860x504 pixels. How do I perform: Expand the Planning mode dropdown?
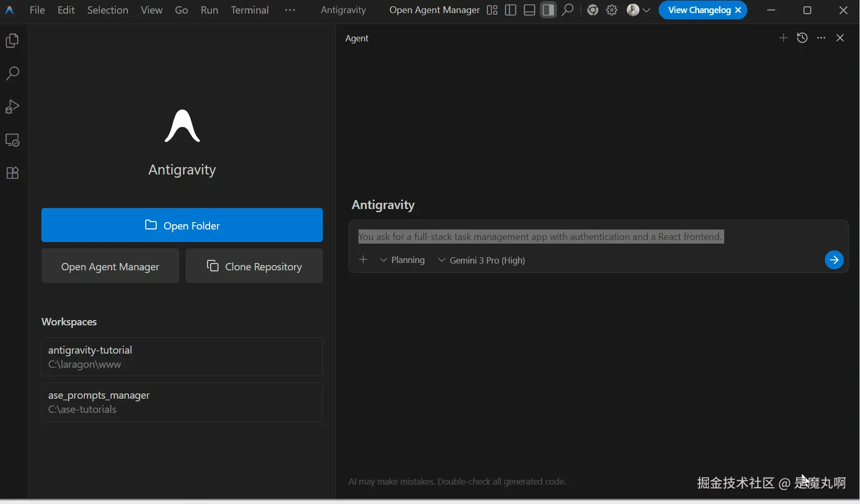[402, 260]
